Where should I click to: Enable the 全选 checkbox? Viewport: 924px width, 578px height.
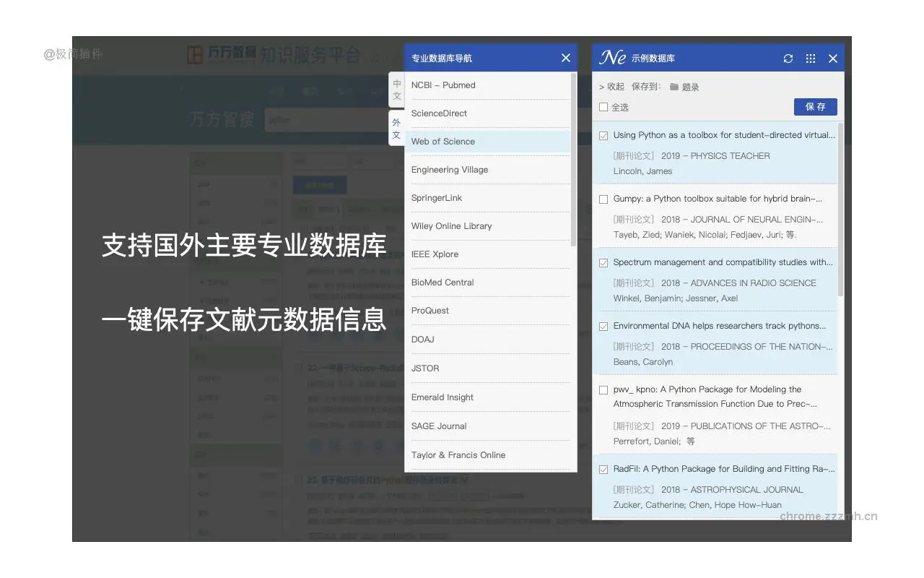pos(603,107)
